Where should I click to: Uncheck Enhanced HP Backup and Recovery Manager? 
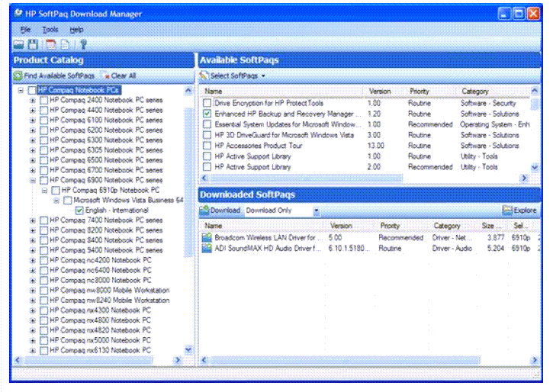(207, 114)
